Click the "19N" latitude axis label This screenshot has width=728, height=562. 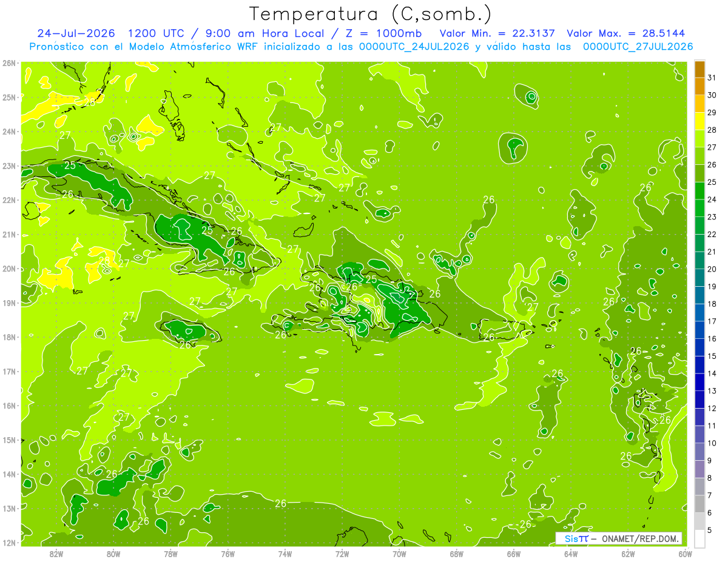click(9, 303)
